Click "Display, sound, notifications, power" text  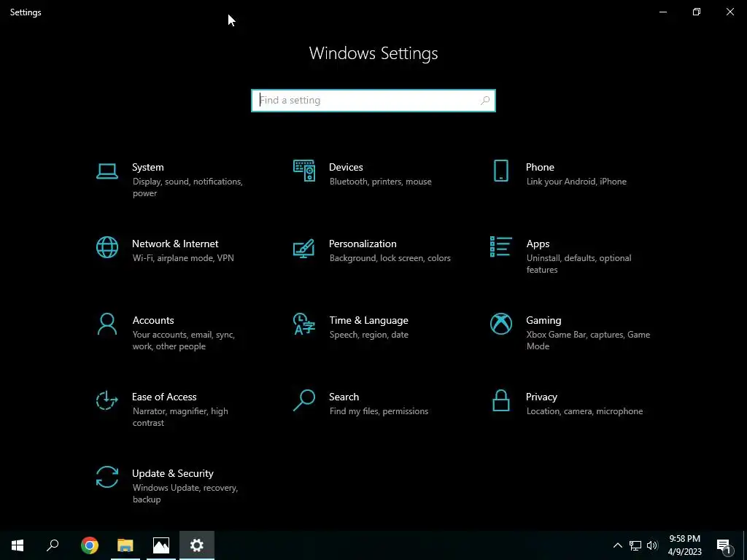187,187
